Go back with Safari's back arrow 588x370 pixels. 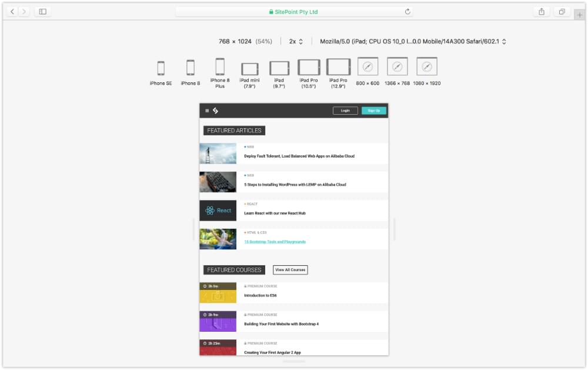(12, 12)
